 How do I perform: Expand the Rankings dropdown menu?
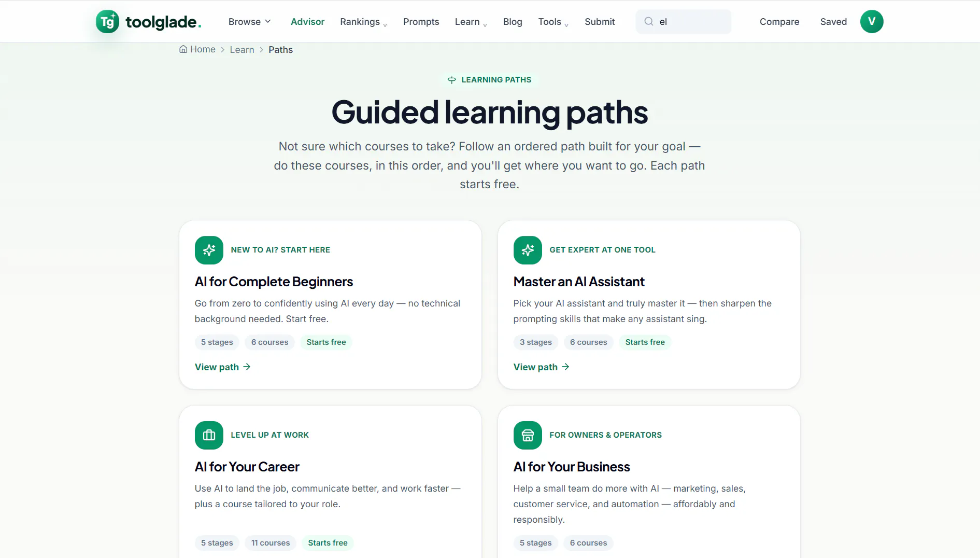[x=364, y=21]
